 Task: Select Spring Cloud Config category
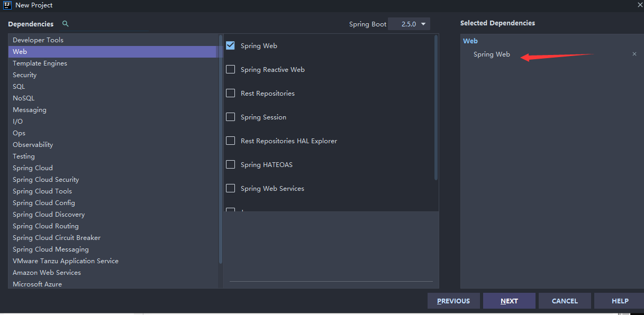click(x=112, y=203)
